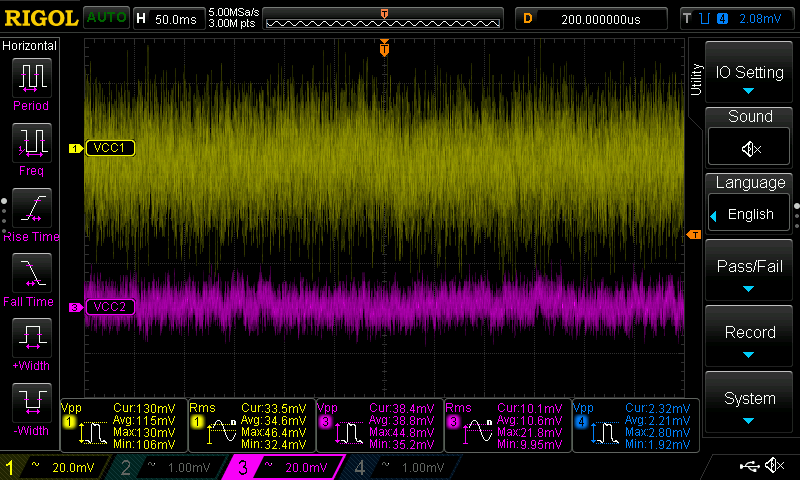Select the Freq measurement icon
The image size is (800, 480).
pos(32,142)
